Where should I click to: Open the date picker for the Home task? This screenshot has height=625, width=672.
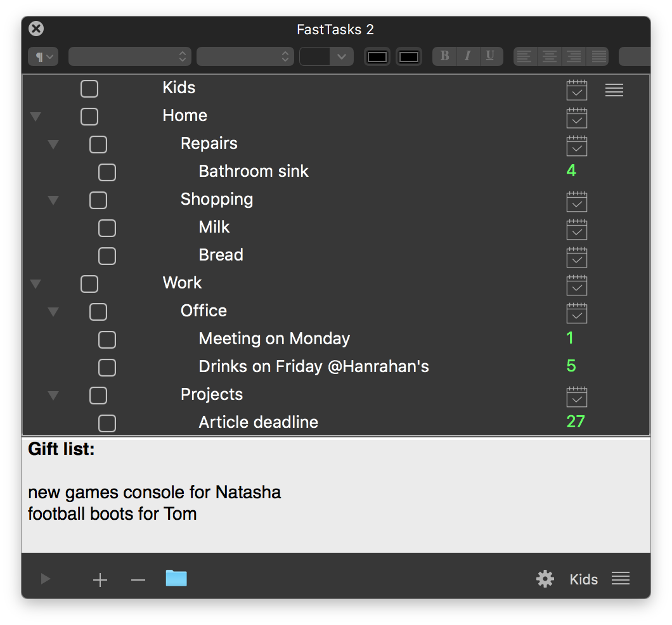tap(576, 119)
